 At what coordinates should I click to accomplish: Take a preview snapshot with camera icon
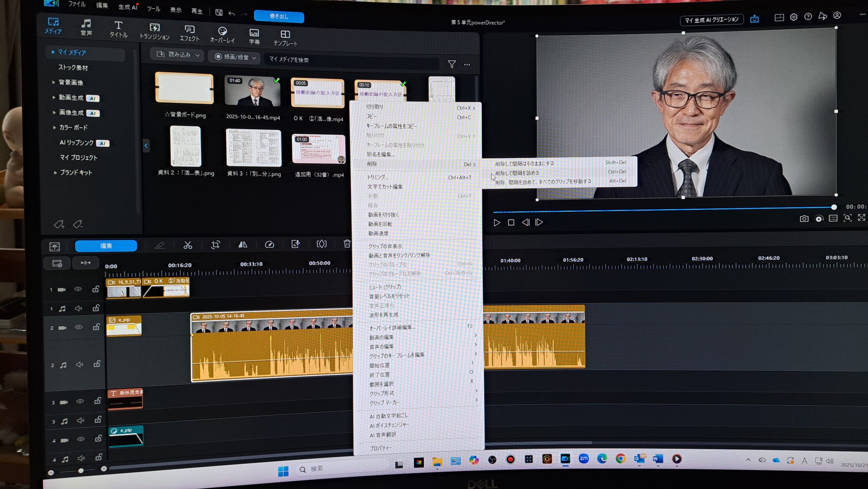click(804, 219)
